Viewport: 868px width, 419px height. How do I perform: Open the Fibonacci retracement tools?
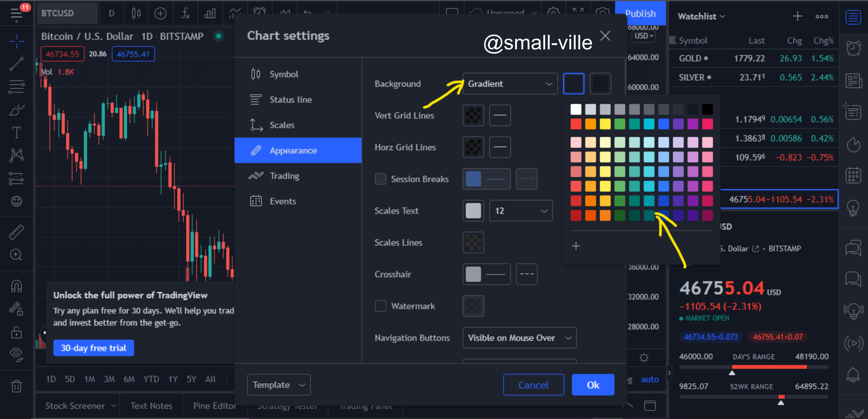pos(16,87)
